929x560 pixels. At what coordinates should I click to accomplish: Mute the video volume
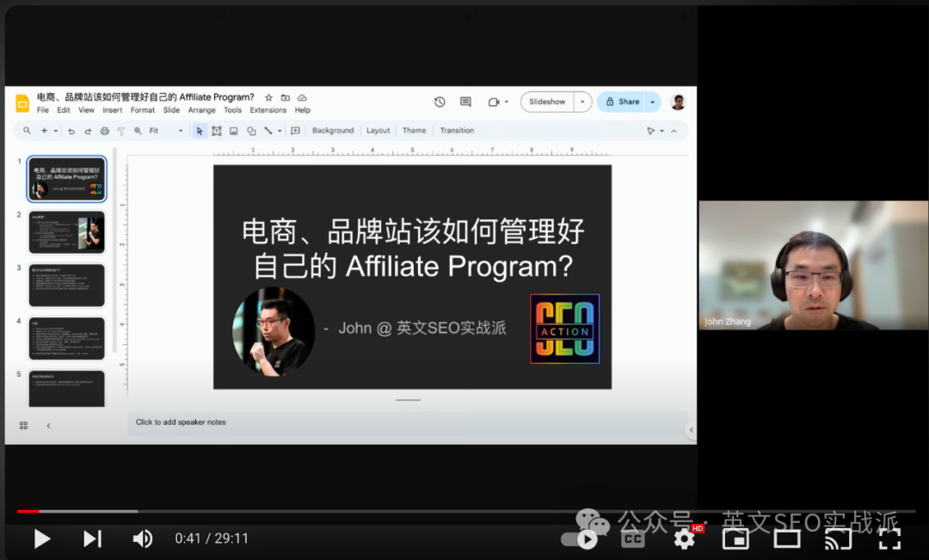142,538
